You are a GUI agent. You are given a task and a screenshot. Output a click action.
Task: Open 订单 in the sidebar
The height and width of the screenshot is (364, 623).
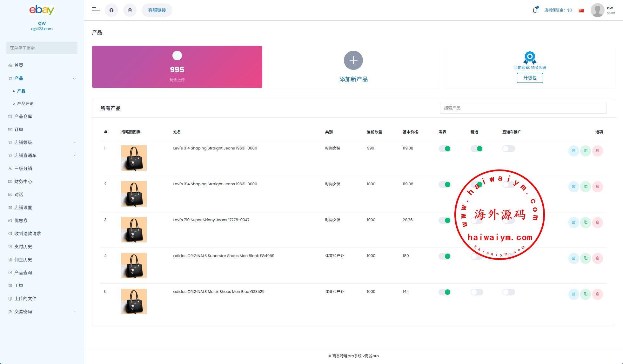19,129
